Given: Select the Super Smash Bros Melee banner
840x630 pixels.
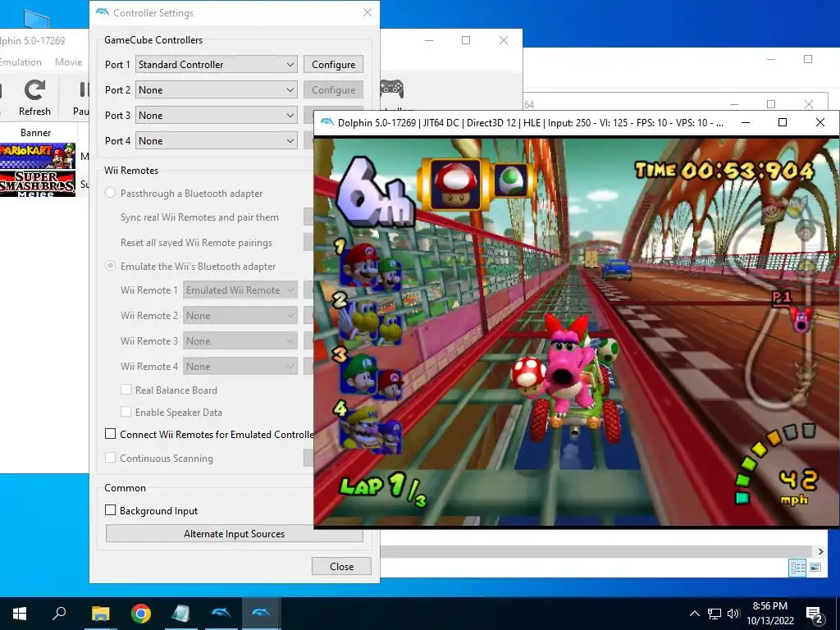Looking at the screenshot, I should tap(38, 184).
